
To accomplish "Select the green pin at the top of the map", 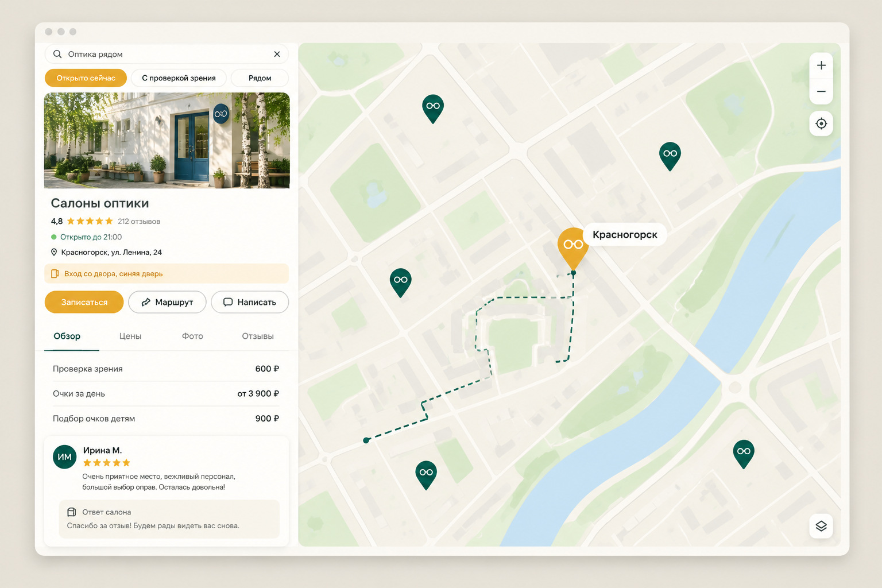I will point(433,109).
